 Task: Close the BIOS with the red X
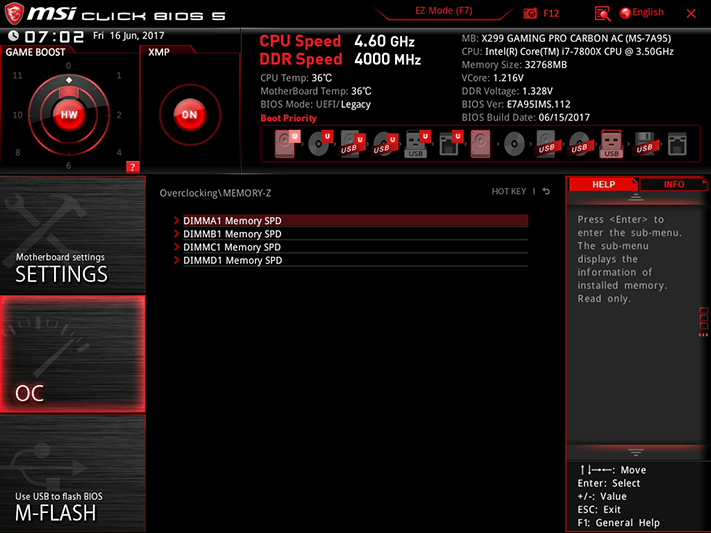click(691, 14)
